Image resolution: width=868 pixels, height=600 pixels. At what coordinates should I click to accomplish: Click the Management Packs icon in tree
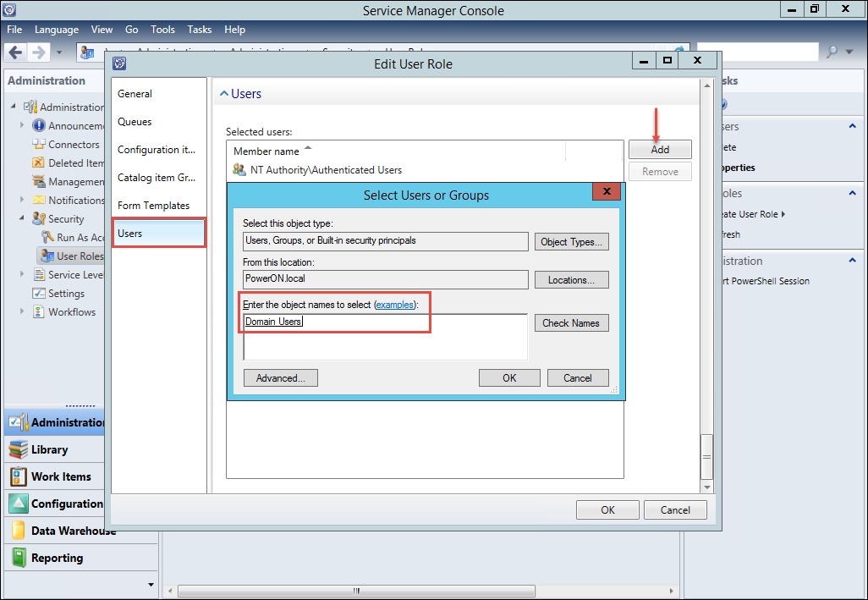pos(39,181)
